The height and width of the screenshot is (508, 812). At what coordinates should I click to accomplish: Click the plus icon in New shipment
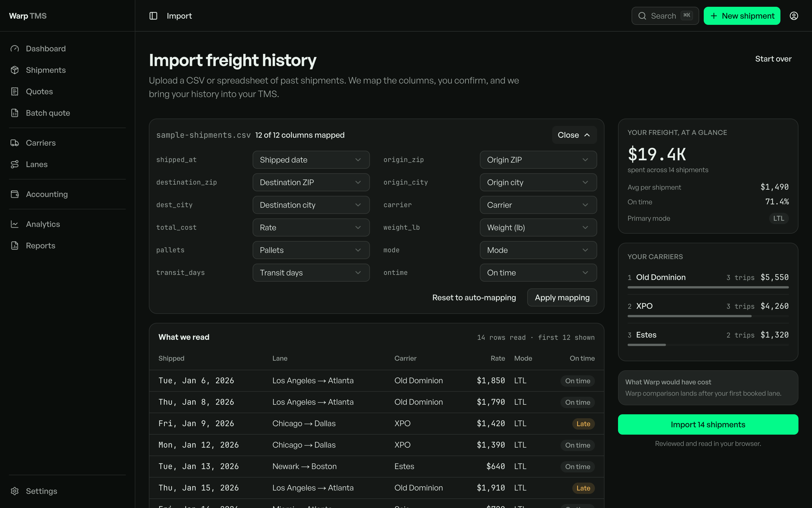coord(714,16)
